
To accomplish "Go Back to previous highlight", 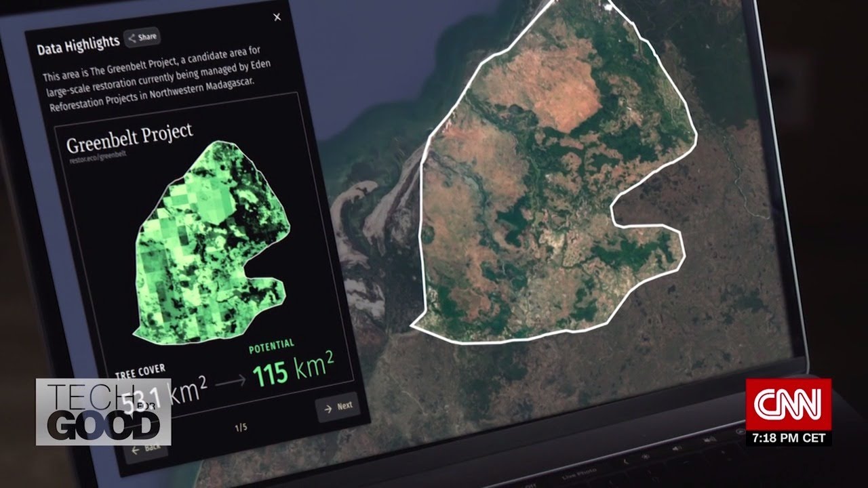I will (145, 449).
